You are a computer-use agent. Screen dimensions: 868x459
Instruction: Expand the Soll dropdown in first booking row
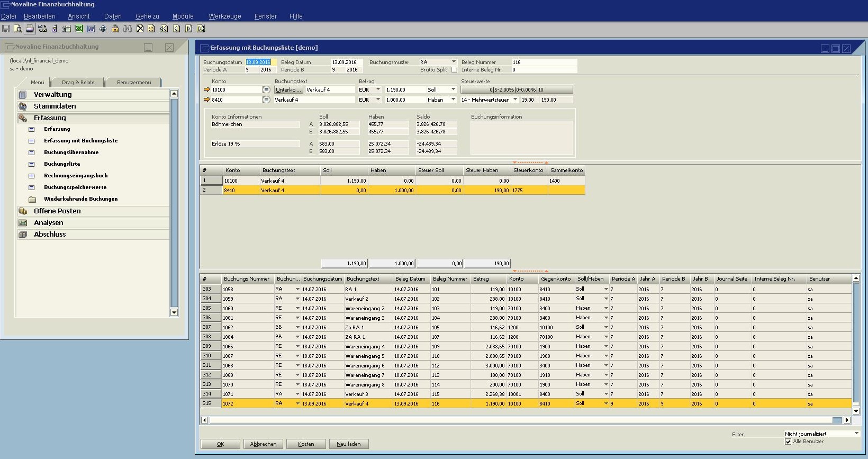point(453,89)
